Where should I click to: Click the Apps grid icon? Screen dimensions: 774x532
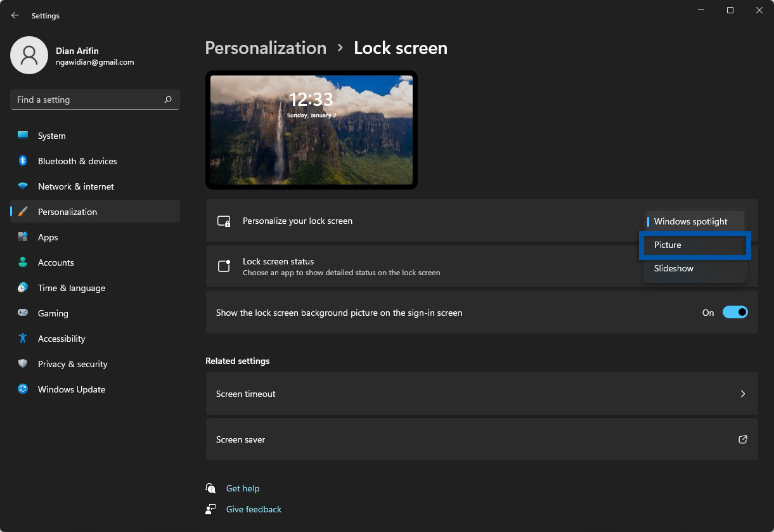point(23,237)
